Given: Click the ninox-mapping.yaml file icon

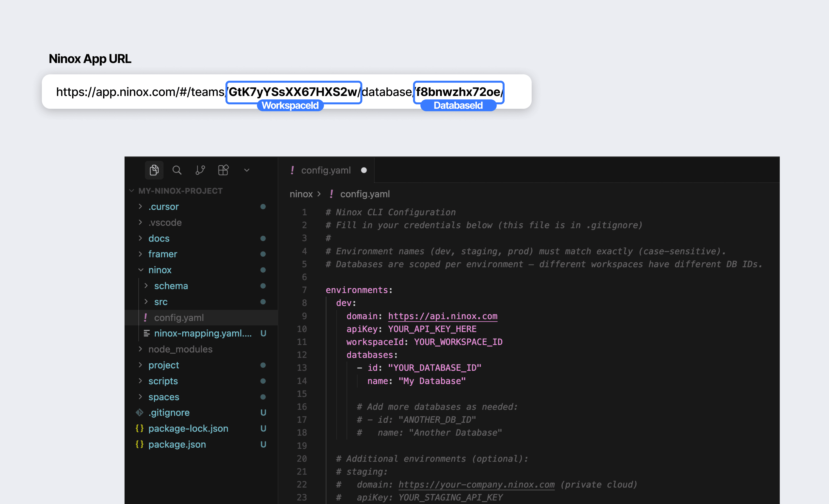Looking at the screenshot, I should click(147, 333).
